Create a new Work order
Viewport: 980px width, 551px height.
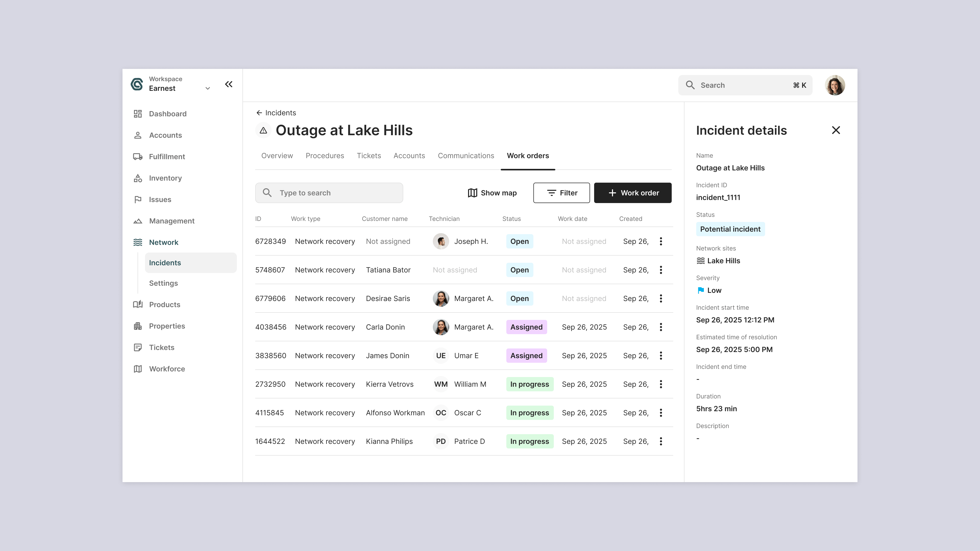pyautogui.click(x=633, y=193)
